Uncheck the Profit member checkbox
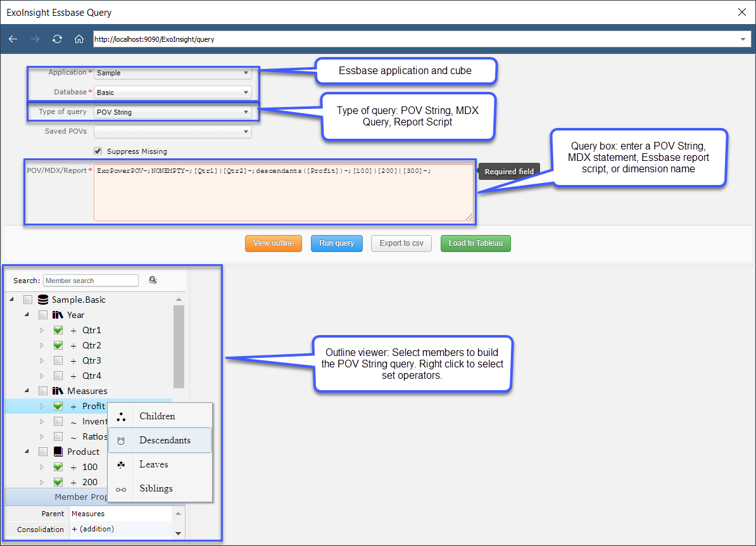This screenshot has height=546, width=756. click(x=58, y=406)
